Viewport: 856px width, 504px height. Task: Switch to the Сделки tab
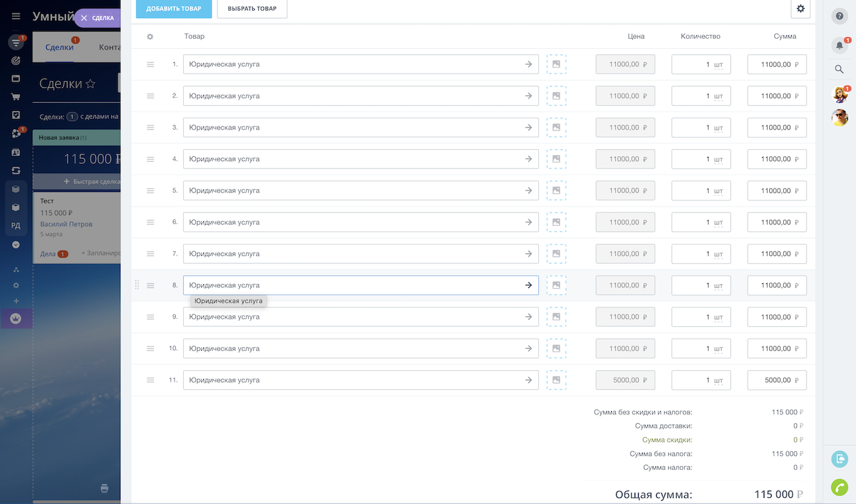60,47
